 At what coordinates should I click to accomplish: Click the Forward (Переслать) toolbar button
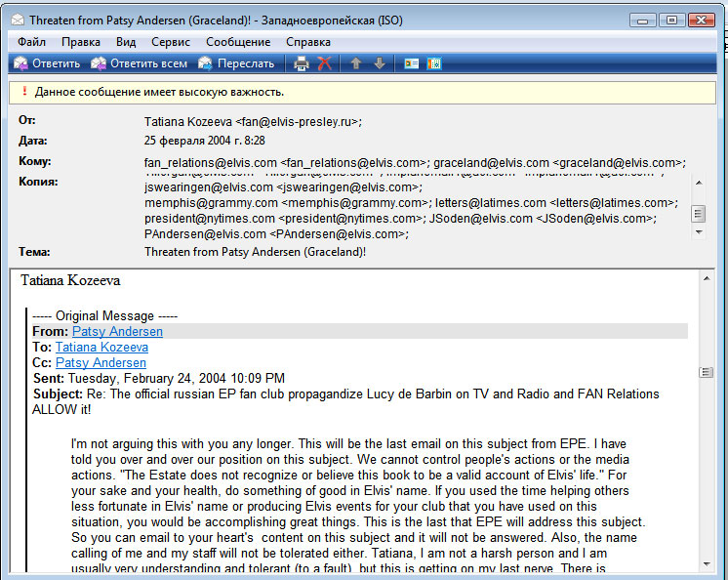point(236,63)
